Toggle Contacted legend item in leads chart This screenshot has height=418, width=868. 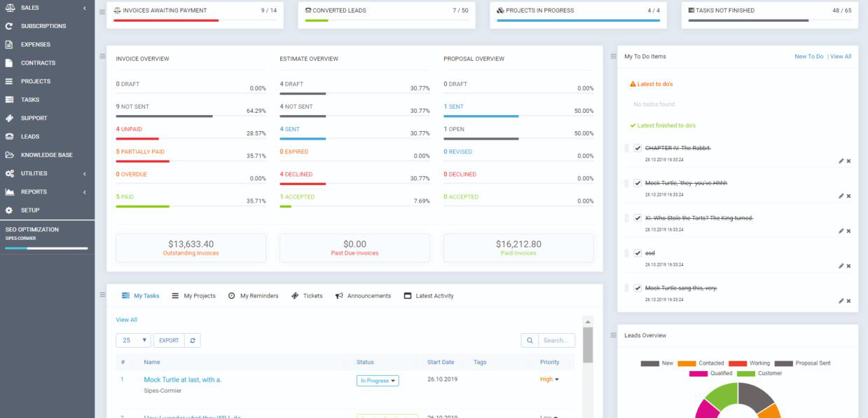pos(701,363)
